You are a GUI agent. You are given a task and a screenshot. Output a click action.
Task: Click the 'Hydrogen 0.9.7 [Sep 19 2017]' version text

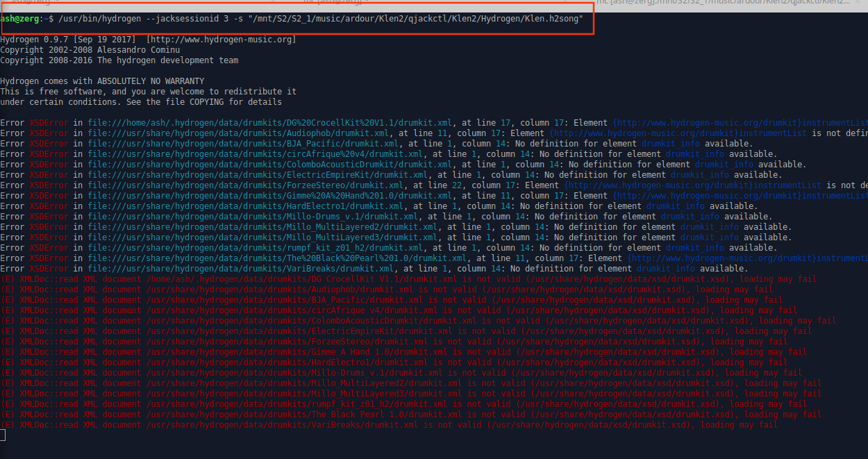[x=68, y=40]
